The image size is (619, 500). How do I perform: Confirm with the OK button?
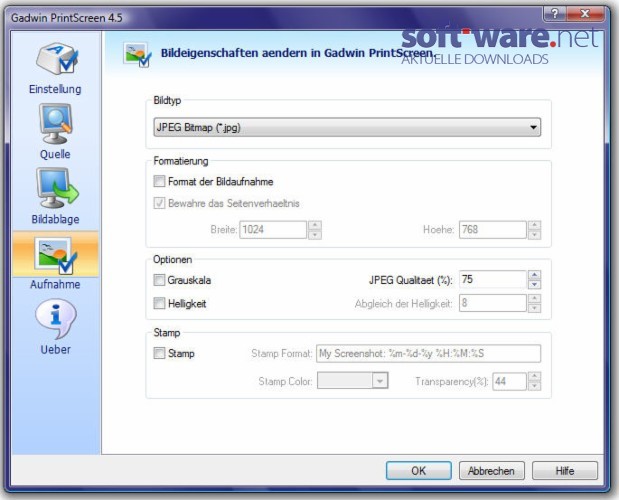pyautogui.click(x=418, y=471)
